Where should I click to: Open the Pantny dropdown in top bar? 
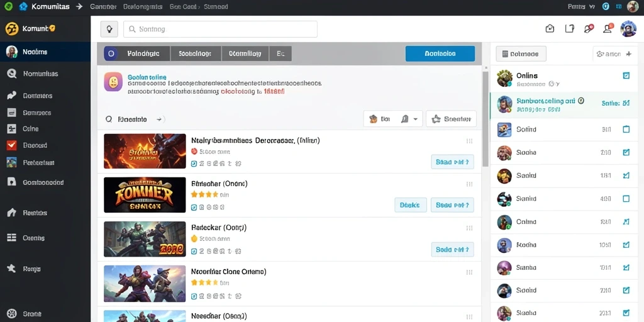click(581, 6)
